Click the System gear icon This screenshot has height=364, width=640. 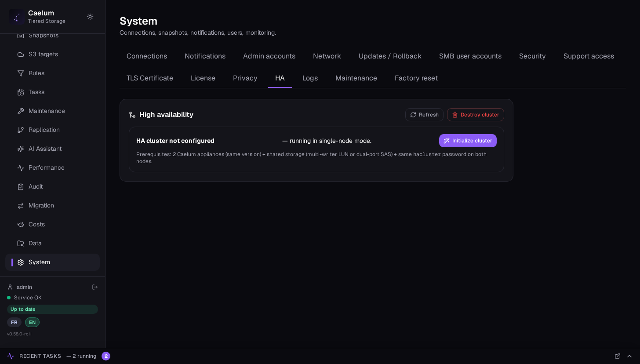[21, 262]
